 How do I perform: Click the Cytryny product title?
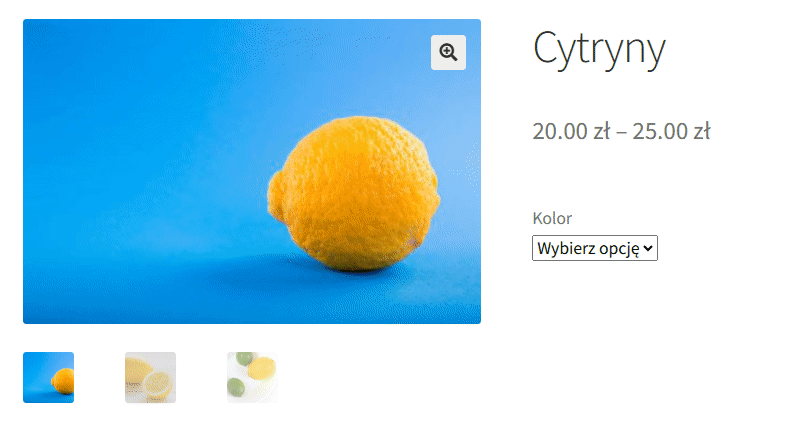pyautogui.click(x=599, y=50)
